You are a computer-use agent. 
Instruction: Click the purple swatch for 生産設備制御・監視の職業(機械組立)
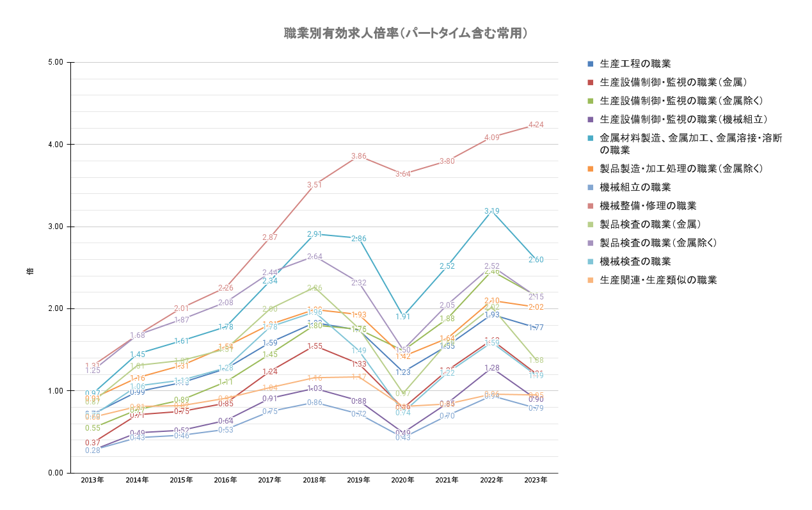[591, 120]
